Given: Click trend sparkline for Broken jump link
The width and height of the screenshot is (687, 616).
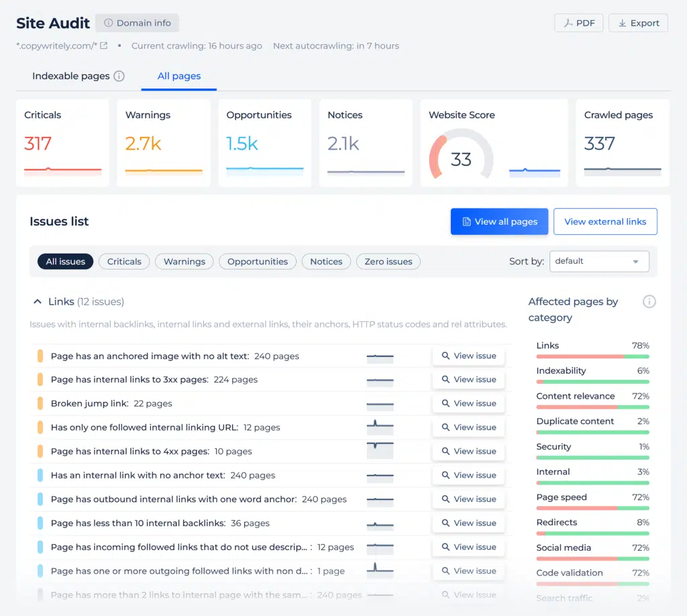Looking at the screenshot, I should click(x=380, y=404).
